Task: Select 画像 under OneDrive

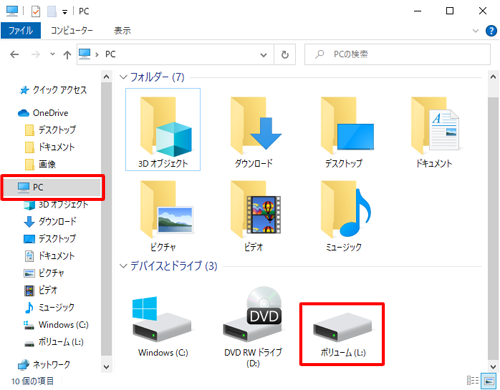Action: coord(40,164)
